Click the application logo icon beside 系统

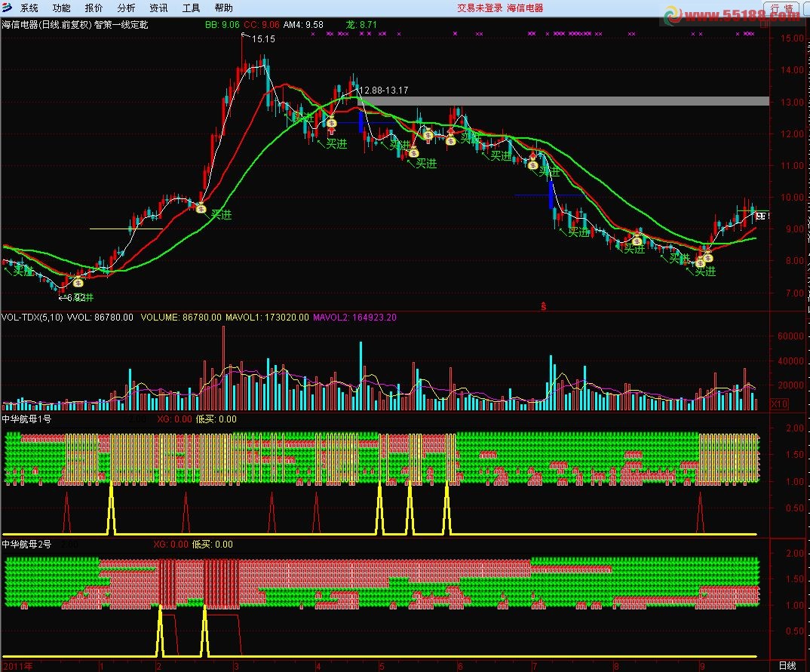click(x=8, y=8)
